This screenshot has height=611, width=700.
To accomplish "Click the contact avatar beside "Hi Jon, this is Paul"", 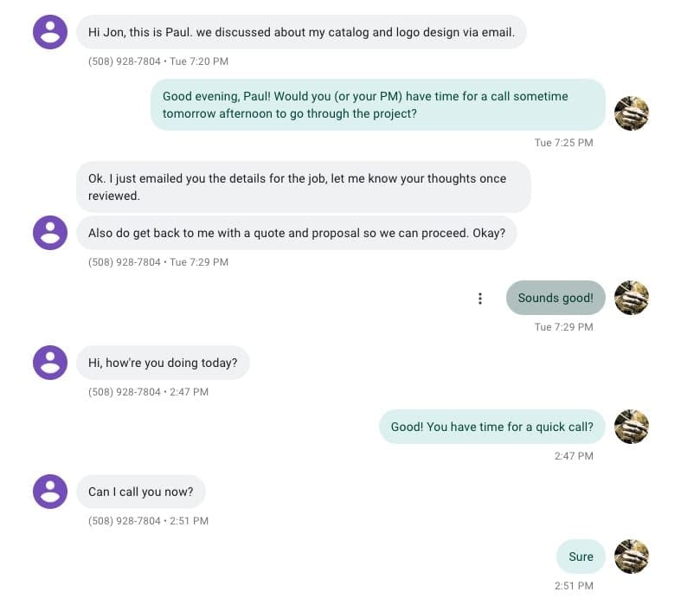I will point(50,33).
